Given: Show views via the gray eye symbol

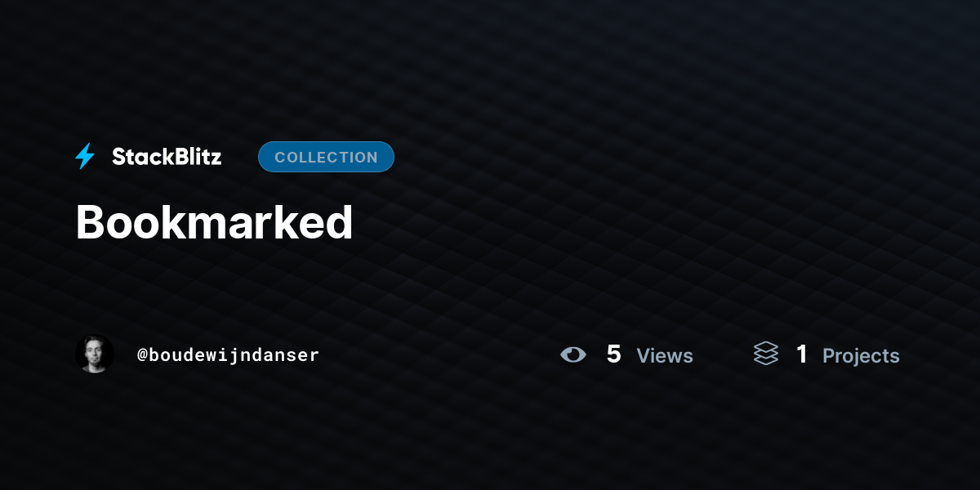Looking at the screenshot, I should (x=573, y=354).
